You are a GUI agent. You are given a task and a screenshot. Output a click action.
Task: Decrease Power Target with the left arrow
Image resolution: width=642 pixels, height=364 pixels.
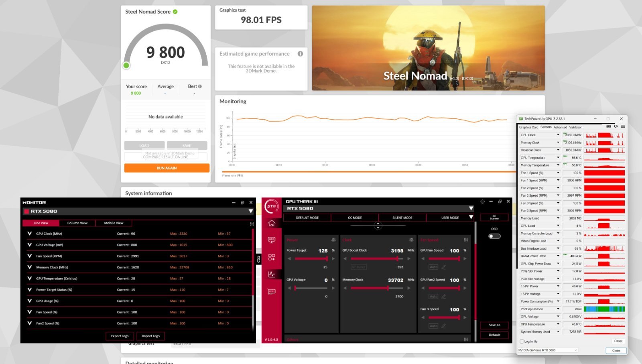[x=289, y=259]
